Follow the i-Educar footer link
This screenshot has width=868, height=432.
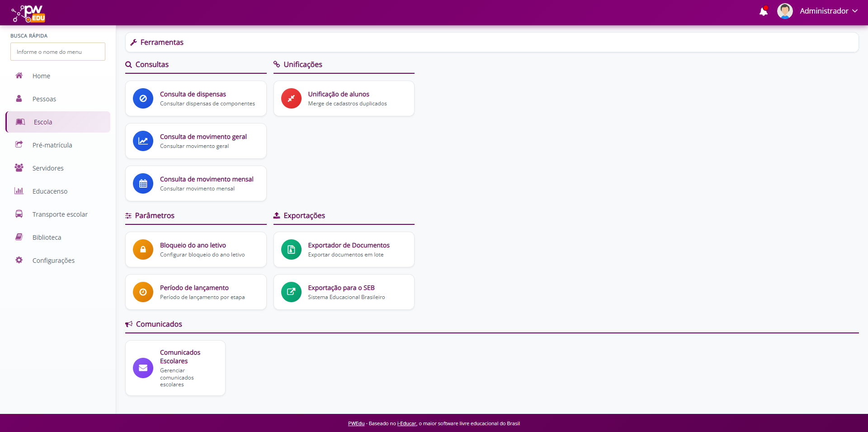tap(406, 423)
